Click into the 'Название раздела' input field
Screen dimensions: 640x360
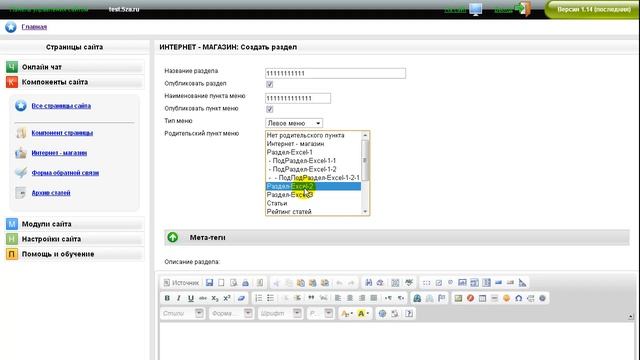coord(336,73)
